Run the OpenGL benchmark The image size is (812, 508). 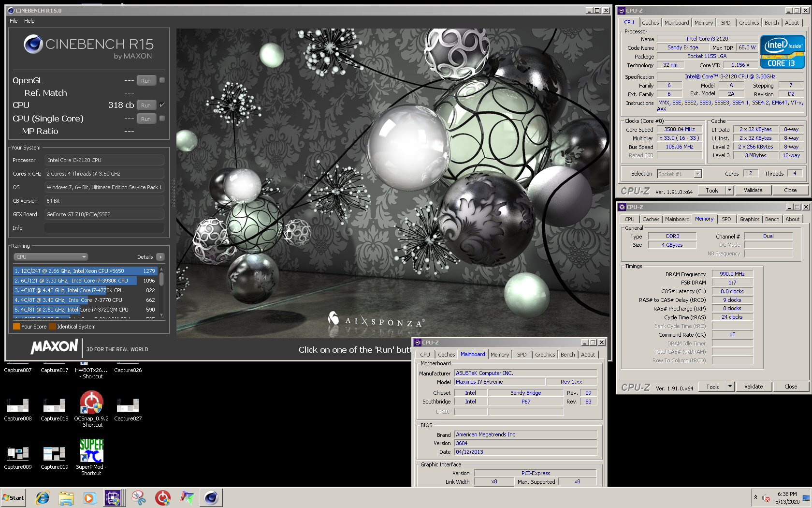pyautogui.click(x=146, y=80)
